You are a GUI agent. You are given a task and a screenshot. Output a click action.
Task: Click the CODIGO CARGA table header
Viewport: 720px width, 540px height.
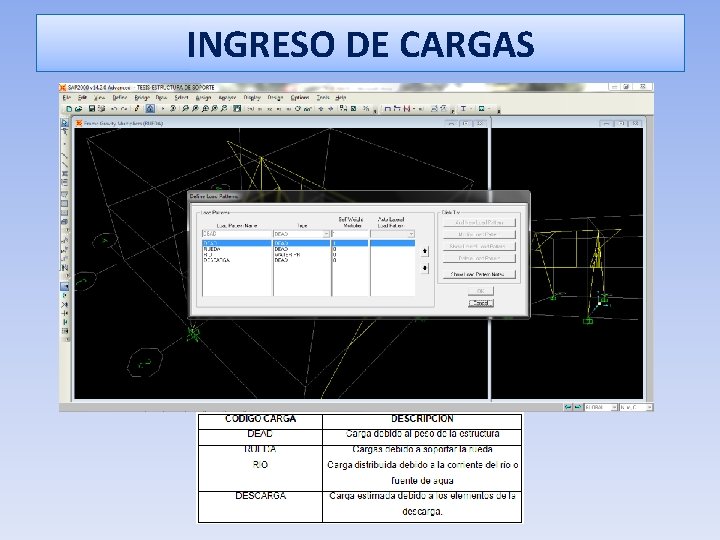pyautogui.click(x=260, y=419)
